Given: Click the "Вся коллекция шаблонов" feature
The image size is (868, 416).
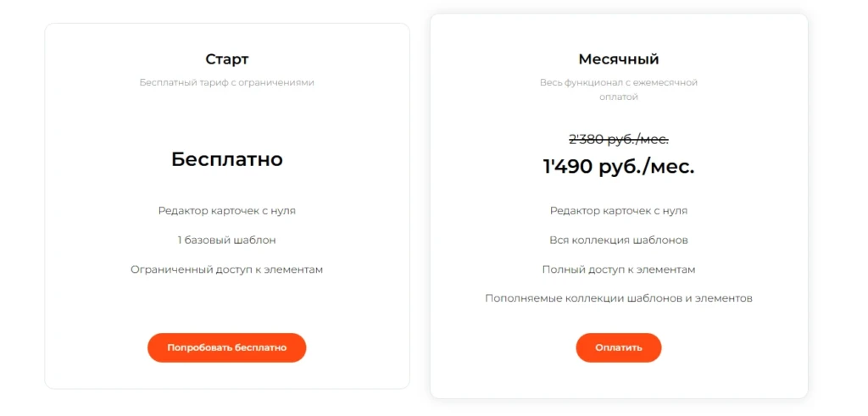Looking at the screenshot, I should click(x=619, y=240).
